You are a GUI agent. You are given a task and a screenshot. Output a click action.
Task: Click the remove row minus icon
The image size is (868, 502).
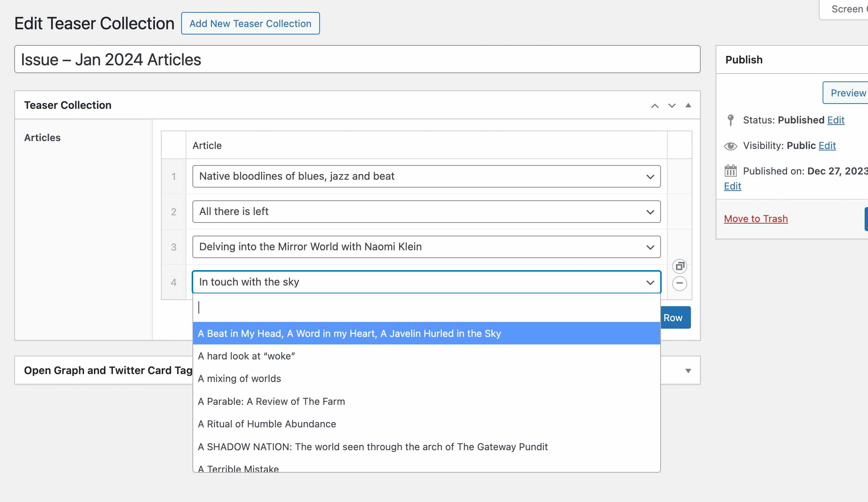(679, 283)
